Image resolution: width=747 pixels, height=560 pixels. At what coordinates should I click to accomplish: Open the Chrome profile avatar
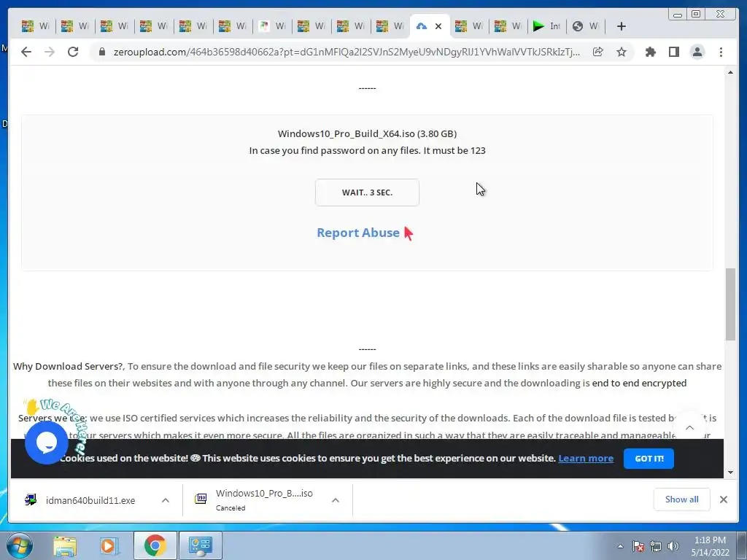click(x=697, y=52)
